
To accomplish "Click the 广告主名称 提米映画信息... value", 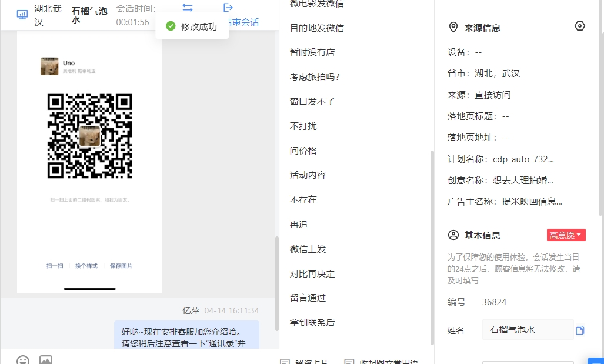I will pos(532,202).
